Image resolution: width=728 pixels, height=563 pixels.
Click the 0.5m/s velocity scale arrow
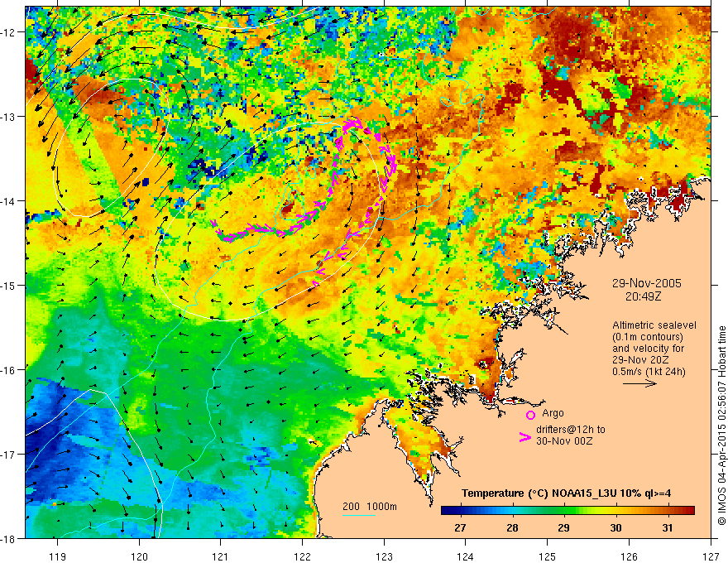[x=639, y=383]
